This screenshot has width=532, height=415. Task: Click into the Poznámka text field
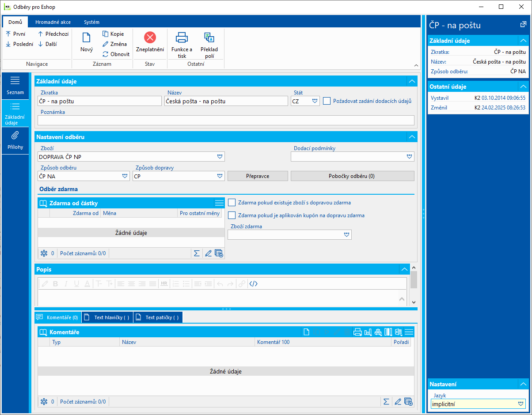(x=226, y=121)
